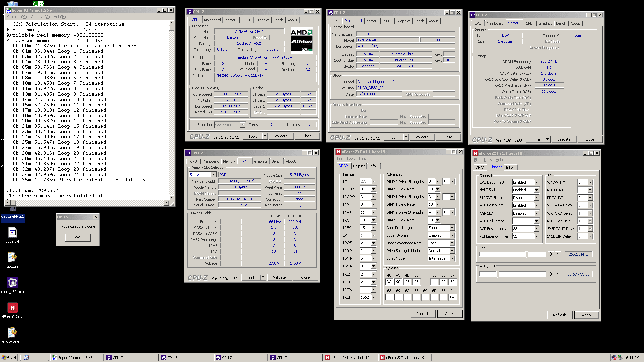The height and width of the screenshot is (362, 644).
Task: Click Close button in CPU-Z Mainboard window
Action: (x=448, y=137)
